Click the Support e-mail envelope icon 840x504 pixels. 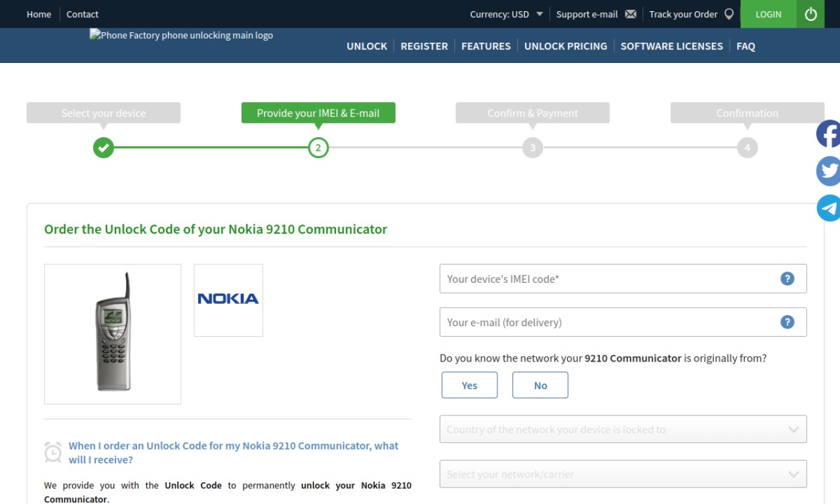click(631, 14)
